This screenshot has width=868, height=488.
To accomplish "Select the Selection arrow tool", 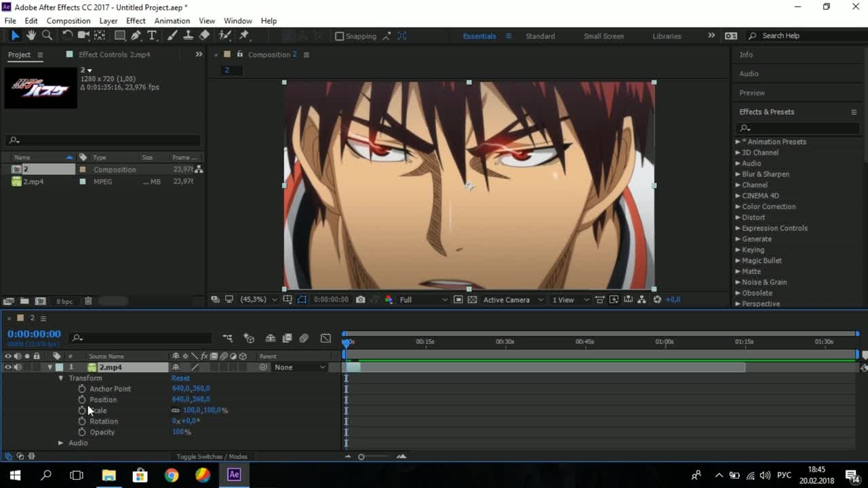I will (x=16, y=35).
